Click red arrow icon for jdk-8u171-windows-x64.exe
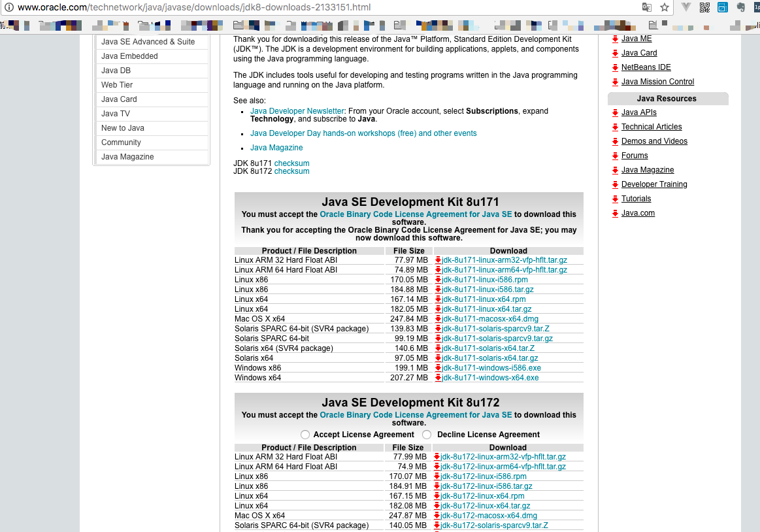This screenshot has height=532, width=760. coord(438,378)
